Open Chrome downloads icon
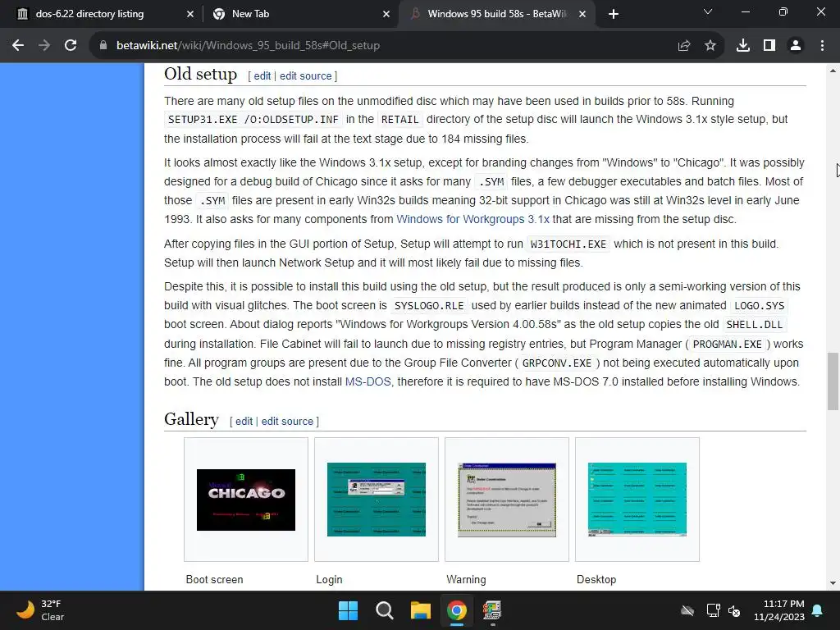Screen dimensions: 840x630 coord(743,46)
